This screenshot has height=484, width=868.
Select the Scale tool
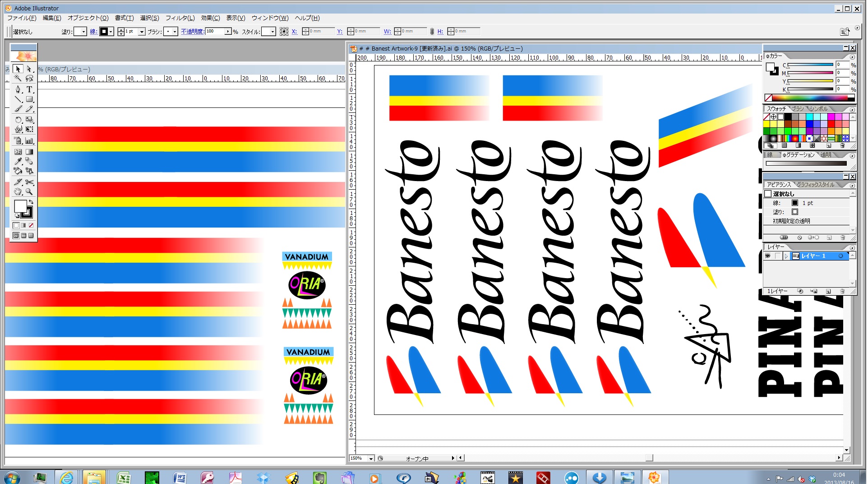coord(29,120)
